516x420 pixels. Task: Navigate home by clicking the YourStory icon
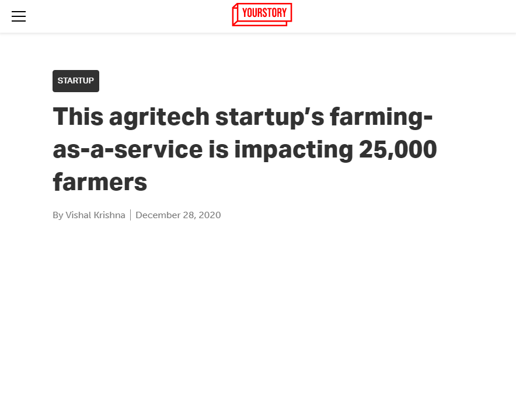pos(262,15)
